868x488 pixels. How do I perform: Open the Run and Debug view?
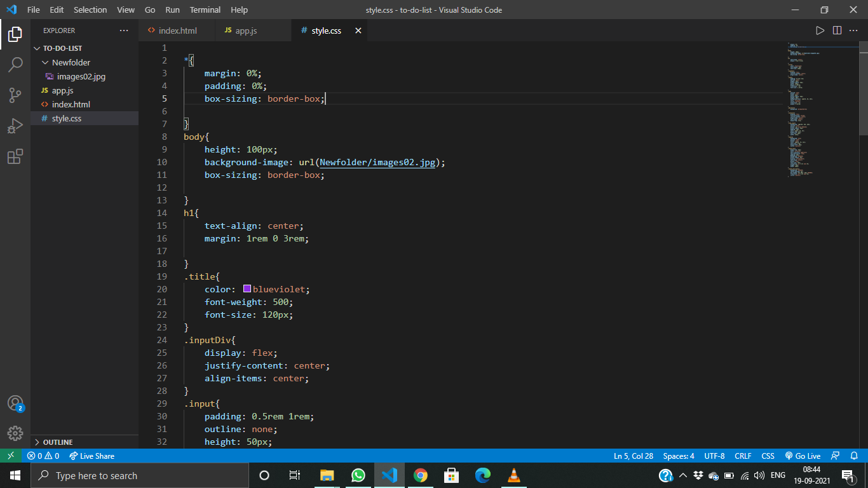coord(15,126)
